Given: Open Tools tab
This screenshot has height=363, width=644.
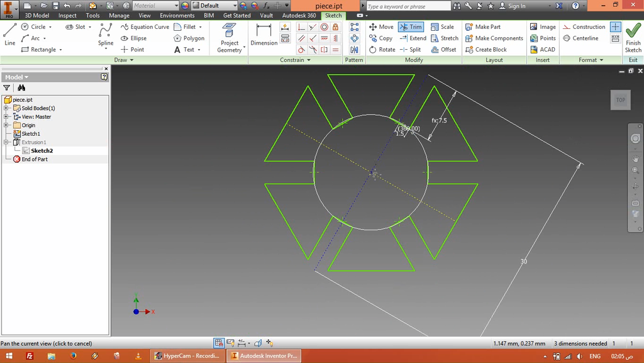Looking at the screenshot, I should (x=93, y=16).
